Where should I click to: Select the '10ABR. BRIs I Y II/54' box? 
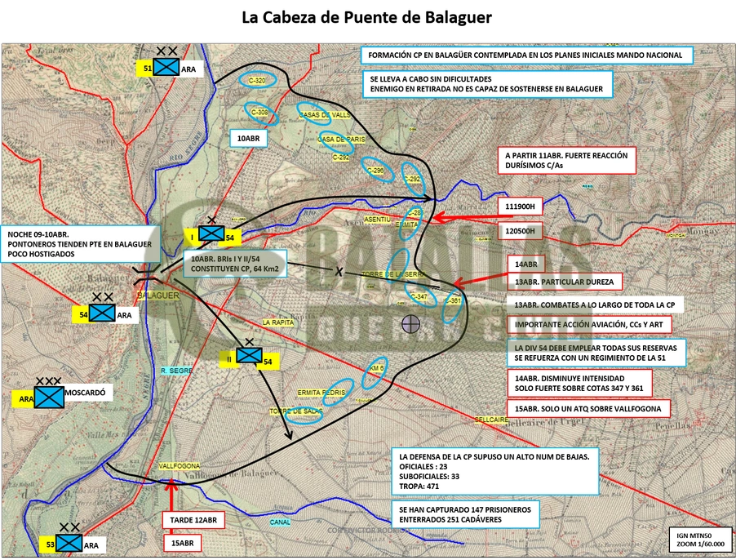(x=235, y=264)
